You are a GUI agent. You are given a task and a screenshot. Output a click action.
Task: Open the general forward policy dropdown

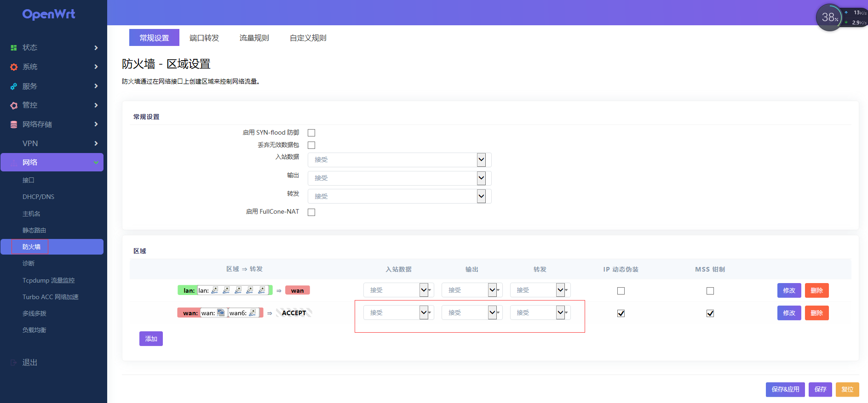pos(399,196)
